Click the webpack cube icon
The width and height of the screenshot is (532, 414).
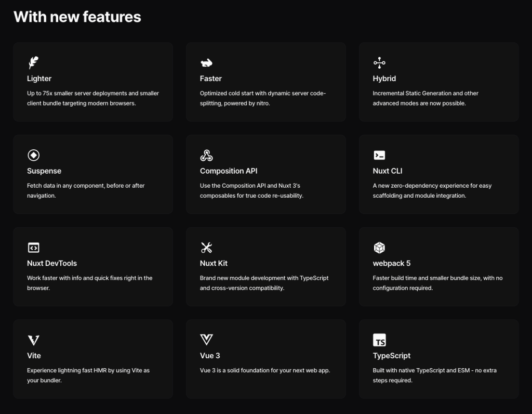[x=379, y=248]
